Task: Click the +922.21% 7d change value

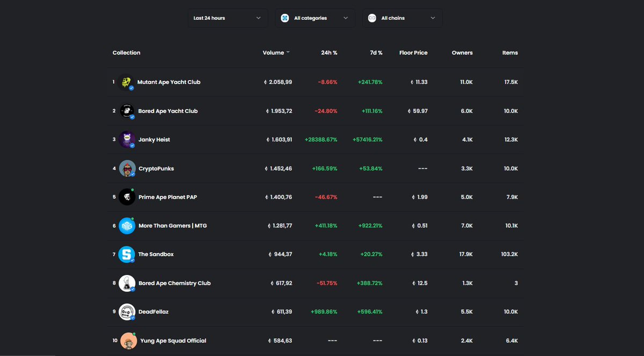Action: (x=370, y=226)
